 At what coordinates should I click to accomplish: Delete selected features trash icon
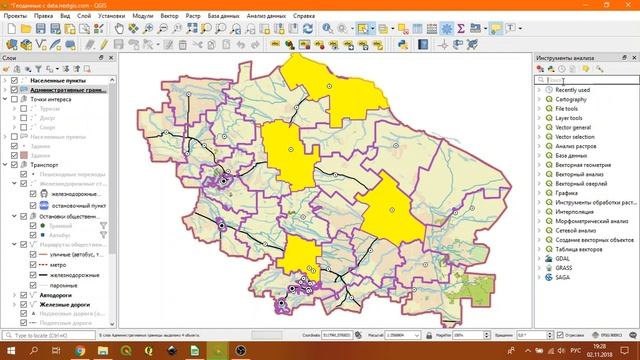coord(182,44)
